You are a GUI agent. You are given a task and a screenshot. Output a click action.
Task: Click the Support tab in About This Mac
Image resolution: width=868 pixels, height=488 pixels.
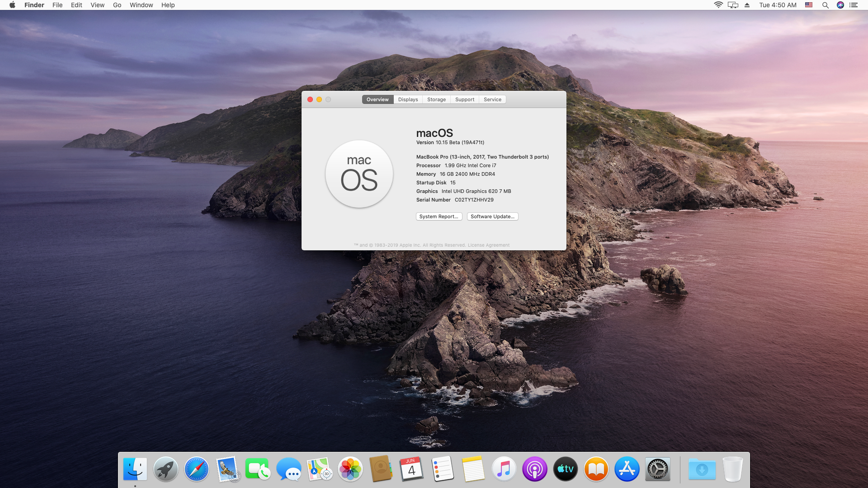(464, 99)
